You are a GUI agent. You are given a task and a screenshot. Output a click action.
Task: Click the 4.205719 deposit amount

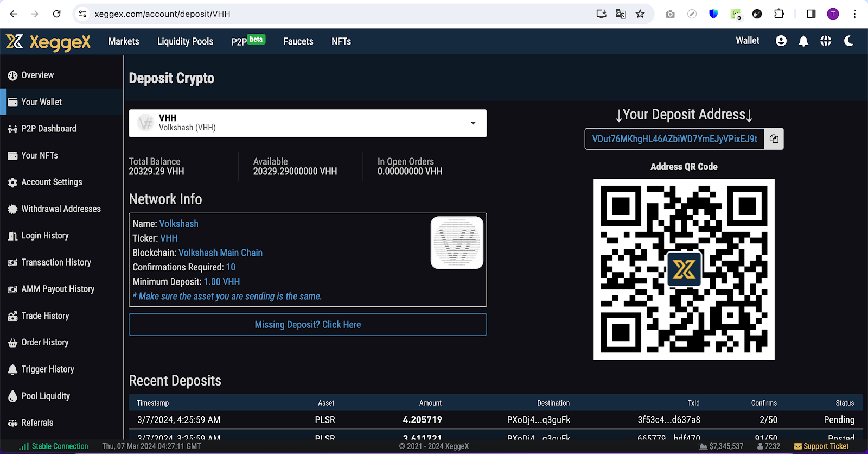(422, 420)
